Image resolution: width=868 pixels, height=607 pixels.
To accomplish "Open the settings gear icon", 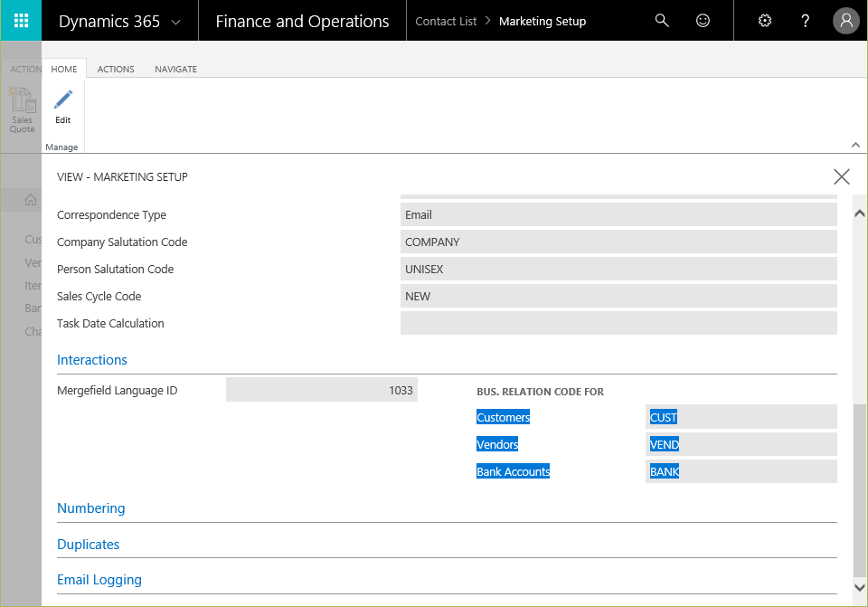I will pos(765,21).
